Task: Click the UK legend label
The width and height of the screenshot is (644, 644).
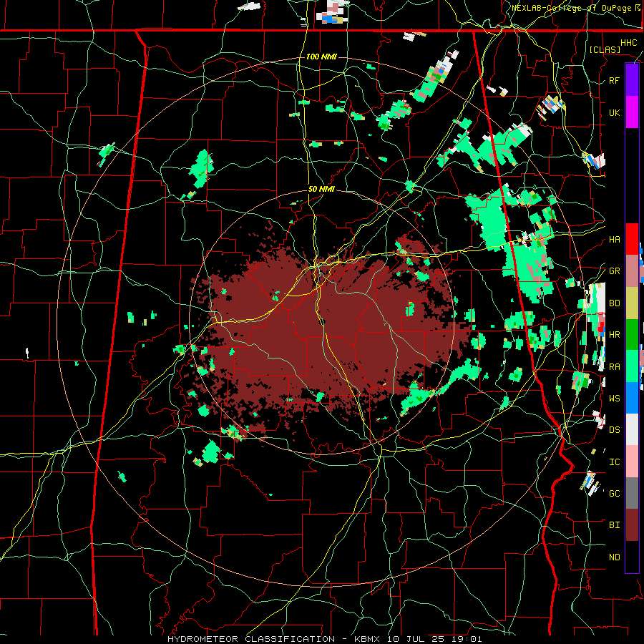Action: [x=614, y=112]
